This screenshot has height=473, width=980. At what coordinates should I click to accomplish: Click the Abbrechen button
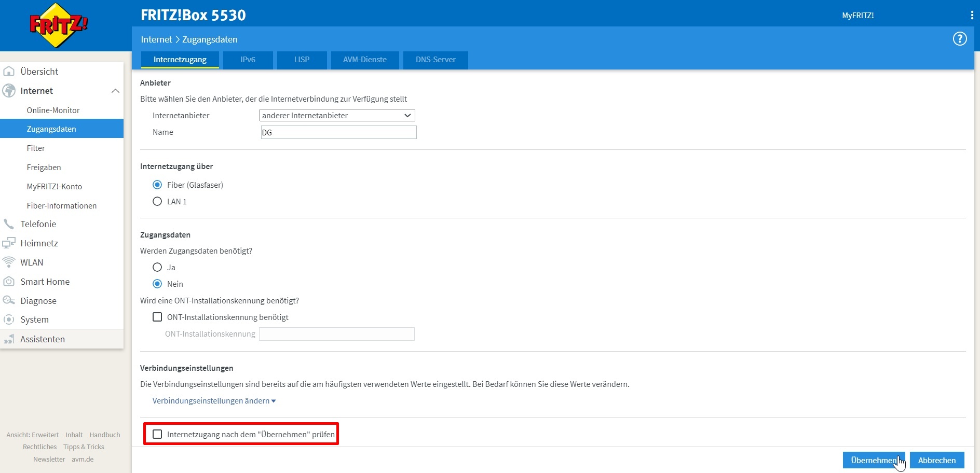pos(937,460)
